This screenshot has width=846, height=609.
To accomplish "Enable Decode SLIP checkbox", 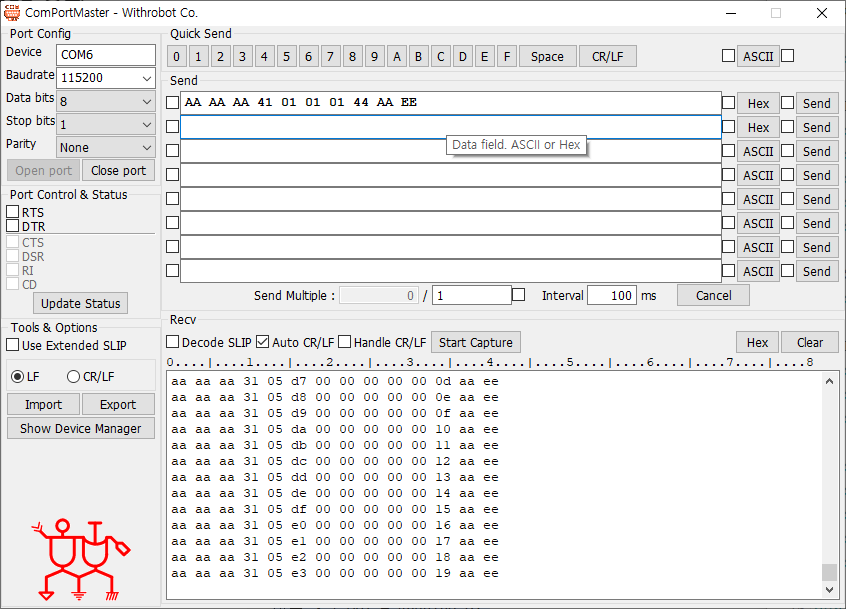I will [x=172, y=341].
